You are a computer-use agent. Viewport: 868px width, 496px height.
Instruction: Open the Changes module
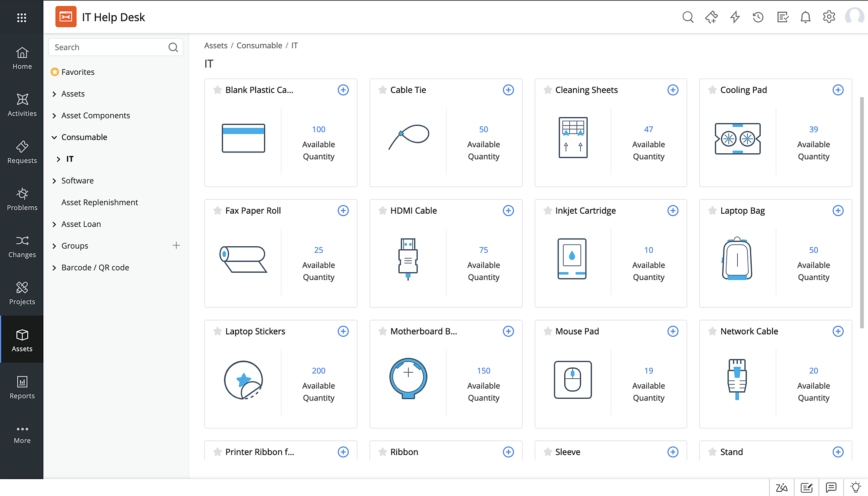[x=22, y=247]
